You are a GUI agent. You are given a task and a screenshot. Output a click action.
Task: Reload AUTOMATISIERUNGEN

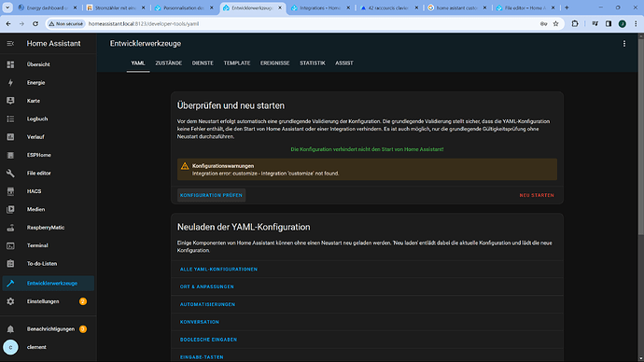coord(207,304)
